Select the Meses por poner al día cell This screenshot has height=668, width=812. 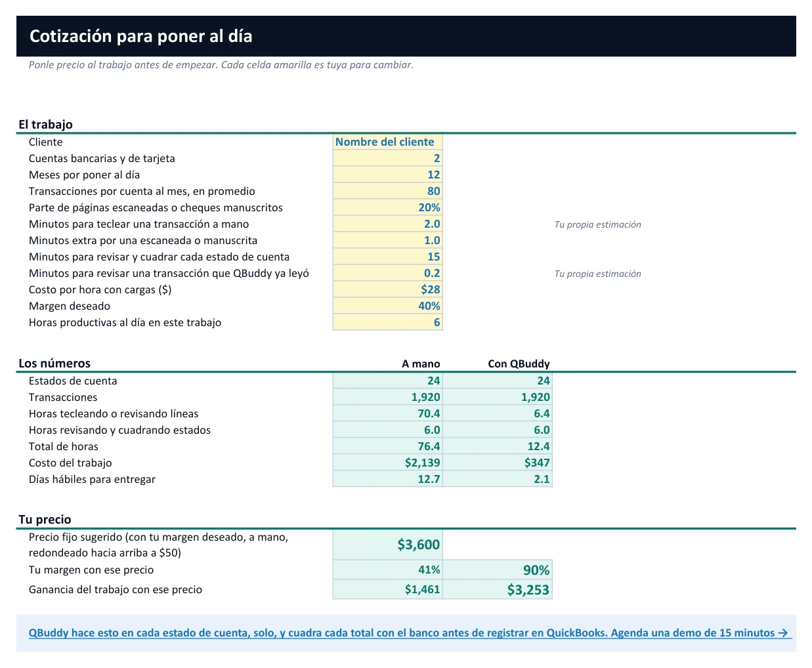[388, 175]
